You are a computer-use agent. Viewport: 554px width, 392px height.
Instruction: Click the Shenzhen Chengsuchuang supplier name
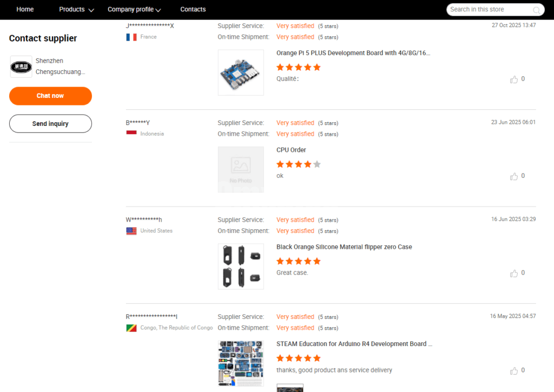coord(60,66)
